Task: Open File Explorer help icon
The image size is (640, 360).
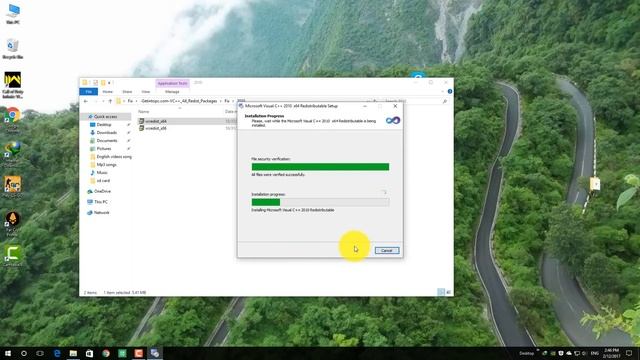Action: (x=450, y=91)
